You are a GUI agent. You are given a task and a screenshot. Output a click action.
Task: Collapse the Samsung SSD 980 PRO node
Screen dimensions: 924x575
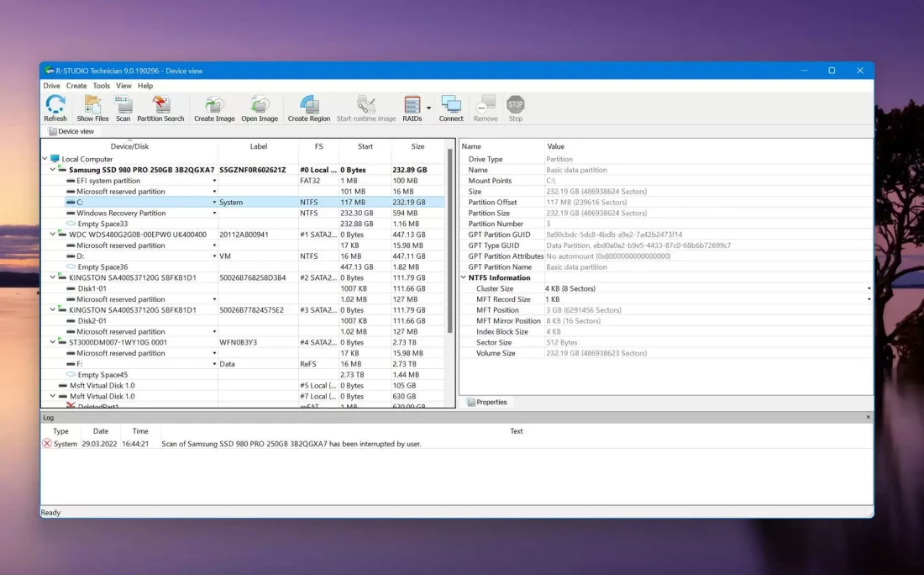click(x=53, y=170)
